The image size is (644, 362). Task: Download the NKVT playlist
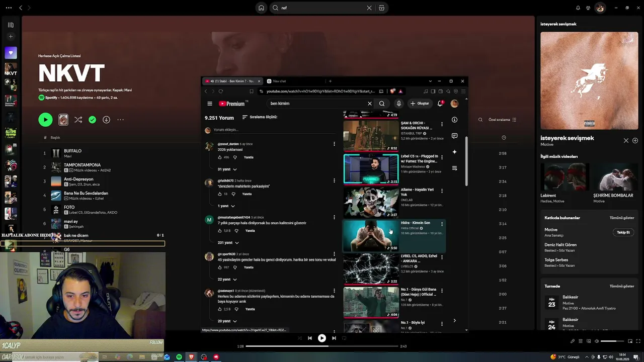click(106, 120)
